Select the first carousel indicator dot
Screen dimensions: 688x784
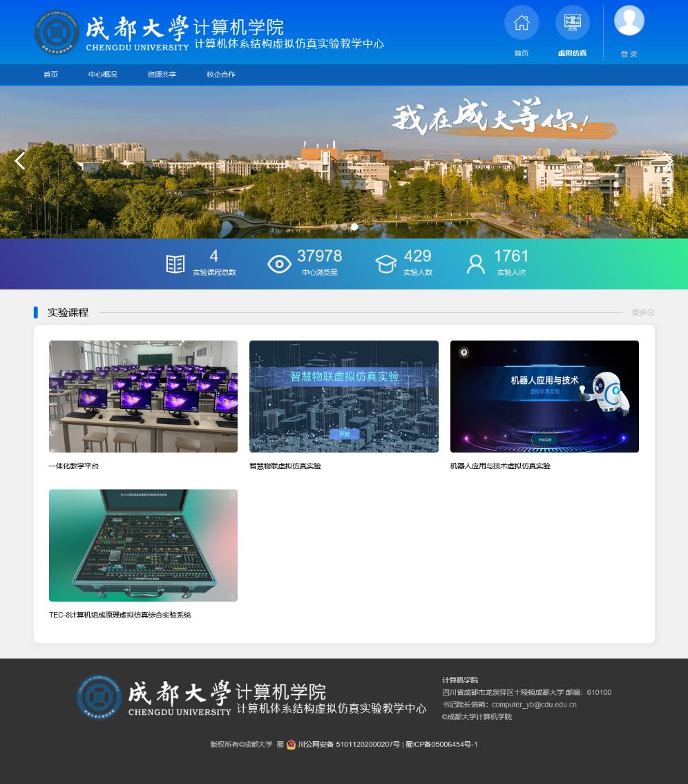coord(334,227)
